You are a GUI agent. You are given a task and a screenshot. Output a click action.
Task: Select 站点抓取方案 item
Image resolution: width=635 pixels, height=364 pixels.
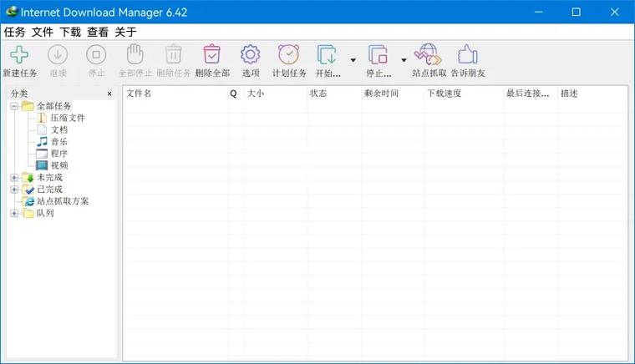pos(55,201)
